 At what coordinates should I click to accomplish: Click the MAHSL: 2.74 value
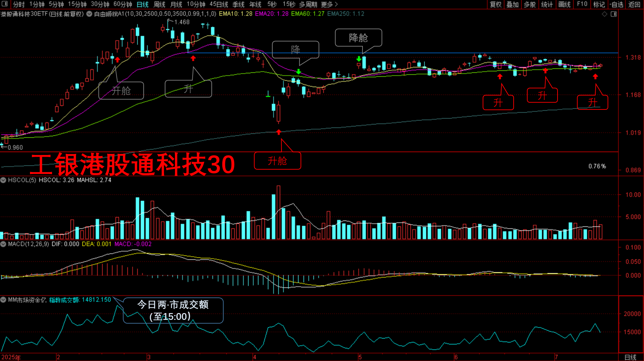coord(94,180)
